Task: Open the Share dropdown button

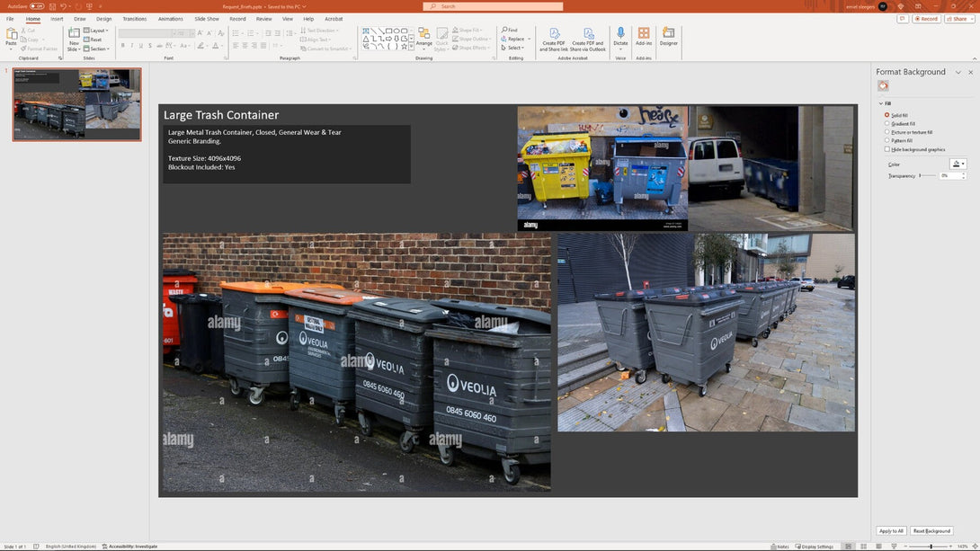Action: click(958, 19)
